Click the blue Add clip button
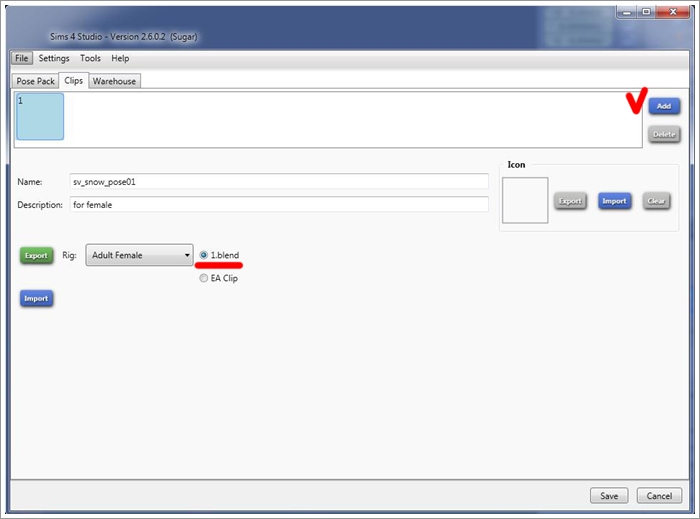700x519 pixels. click(x=664, y=106)
